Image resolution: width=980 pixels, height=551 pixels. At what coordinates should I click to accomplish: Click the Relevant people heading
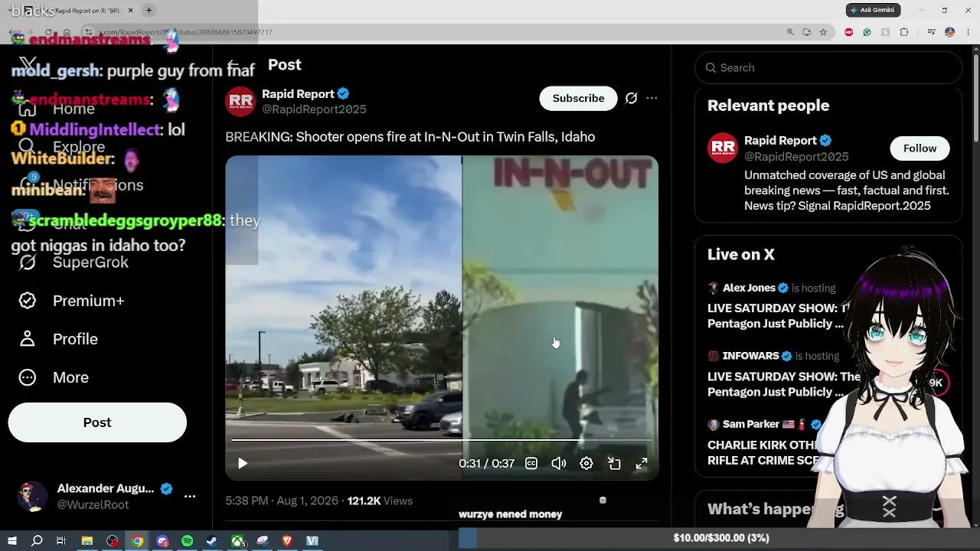pyautogui.click(x=768, y=106)
